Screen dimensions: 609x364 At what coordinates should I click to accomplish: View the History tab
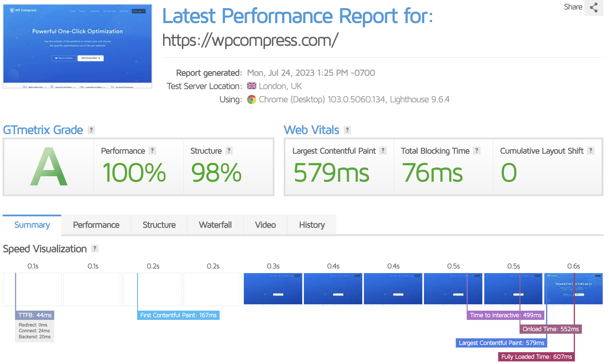click(312, 225)
